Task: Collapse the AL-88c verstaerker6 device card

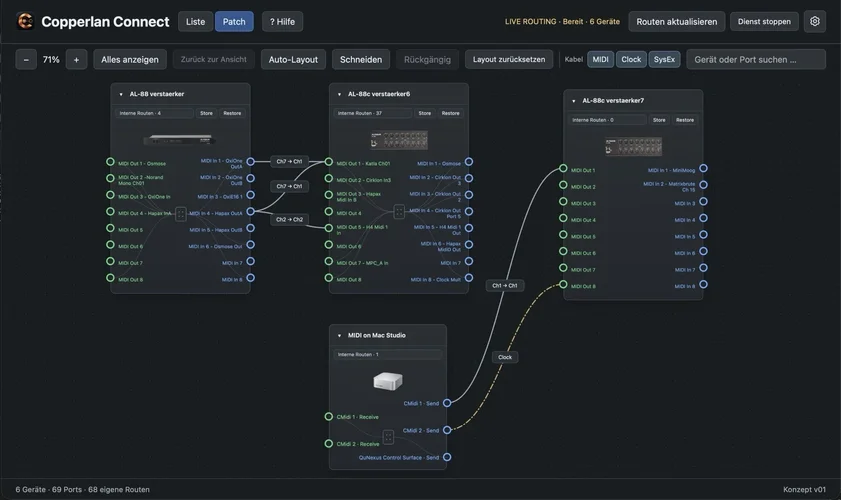Action: point(339,94)
